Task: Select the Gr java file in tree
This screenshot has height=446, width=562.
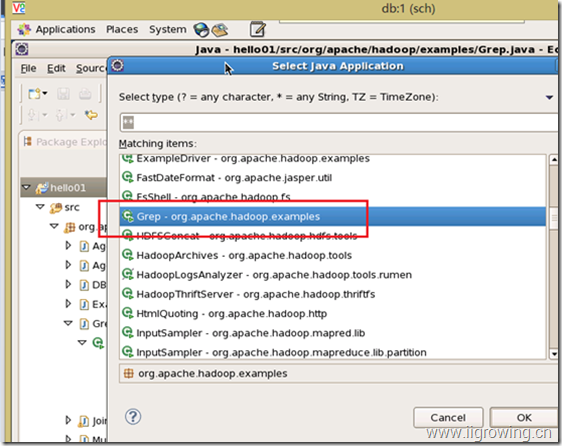Action: pyautogui.click(x=92, y=324)
